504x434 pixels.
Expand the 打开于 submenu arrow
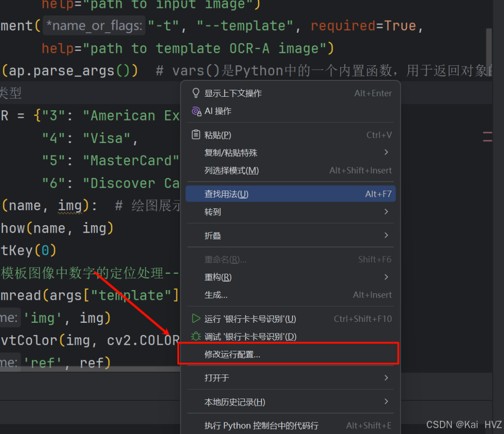point(386,377)
